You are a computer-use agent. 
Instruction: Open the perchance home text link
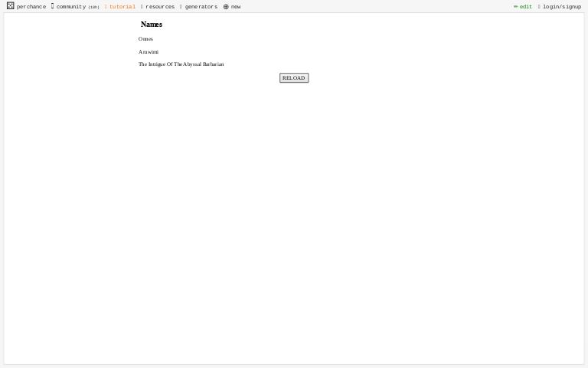click(x=31, y=7)
